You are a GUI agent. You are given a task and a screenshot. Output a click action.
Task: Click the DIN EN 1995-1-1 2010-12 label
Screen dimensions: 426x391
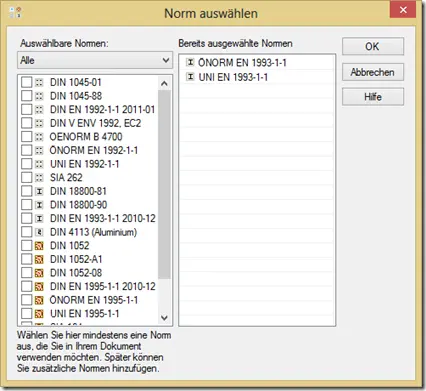103,286
